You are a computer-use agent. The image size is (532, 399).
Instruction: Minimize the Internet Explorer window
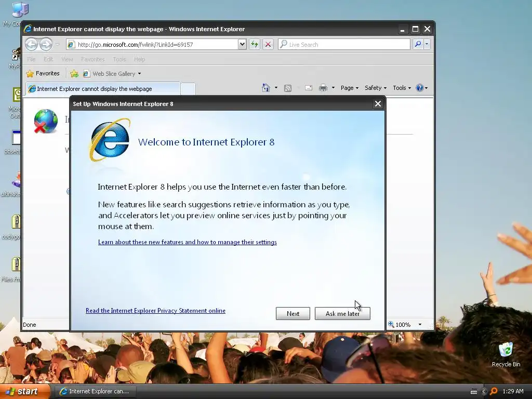403,29
